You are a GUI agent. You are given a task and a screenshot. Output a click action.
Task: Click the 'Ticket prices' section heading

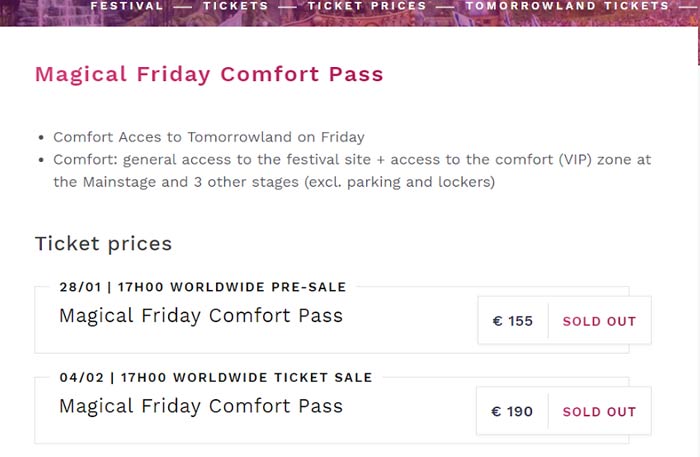pyautogui.click(x=103, y=244)
